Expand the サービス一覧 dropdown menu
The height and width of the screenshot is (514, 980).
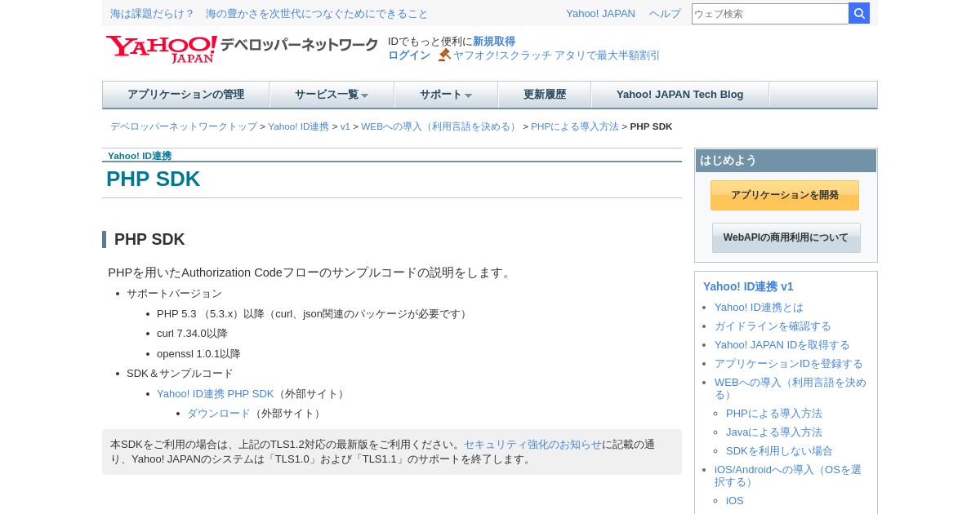coord(332,95)
